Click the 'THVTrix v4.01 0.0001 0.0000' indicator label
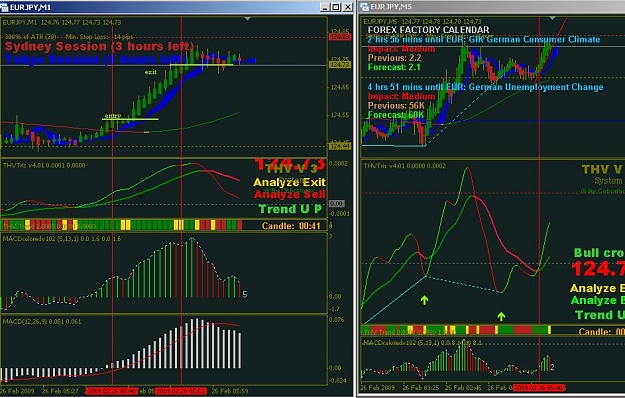Screen dimensions: 625x398 [x=44, y=165]
